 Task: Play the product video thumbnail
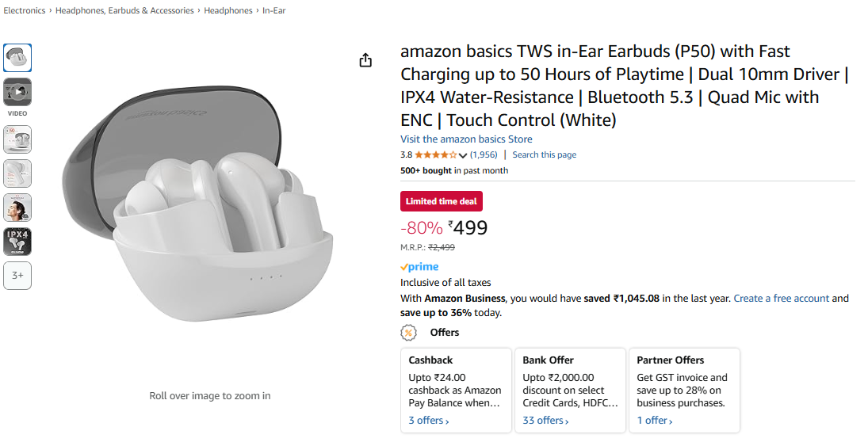[x=17, y=93]
